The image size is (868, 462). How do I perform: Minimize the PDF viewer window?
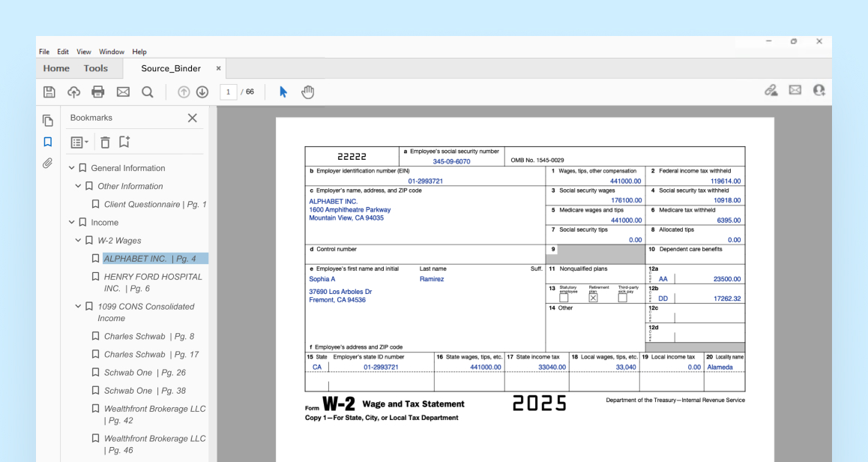(768, 41)
